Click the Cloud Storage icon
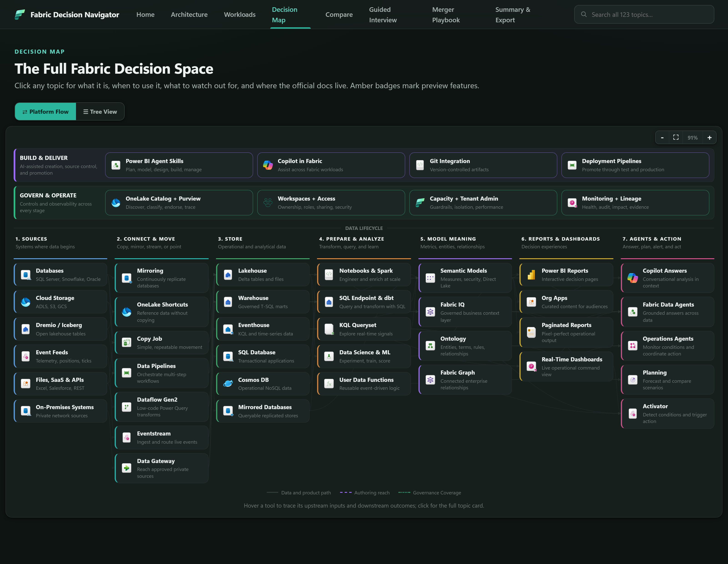 pyautogui.click(x=26, y=302)
